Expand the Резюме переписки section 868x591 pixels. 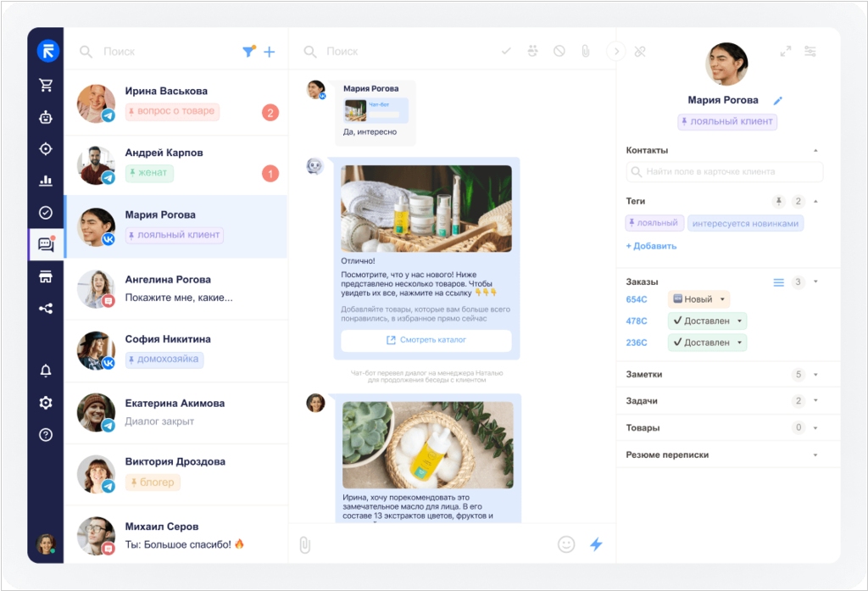(x=815, y=455)
